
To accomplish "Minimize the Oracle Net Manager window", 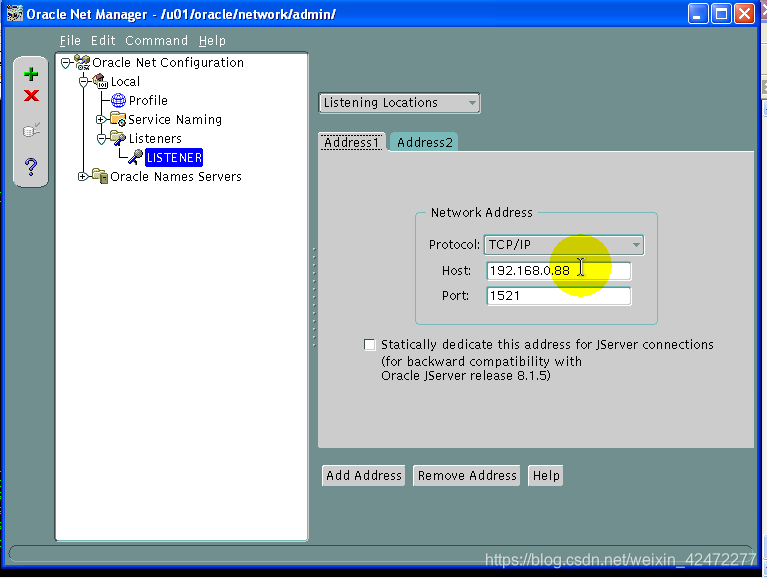I will point(698,14).
